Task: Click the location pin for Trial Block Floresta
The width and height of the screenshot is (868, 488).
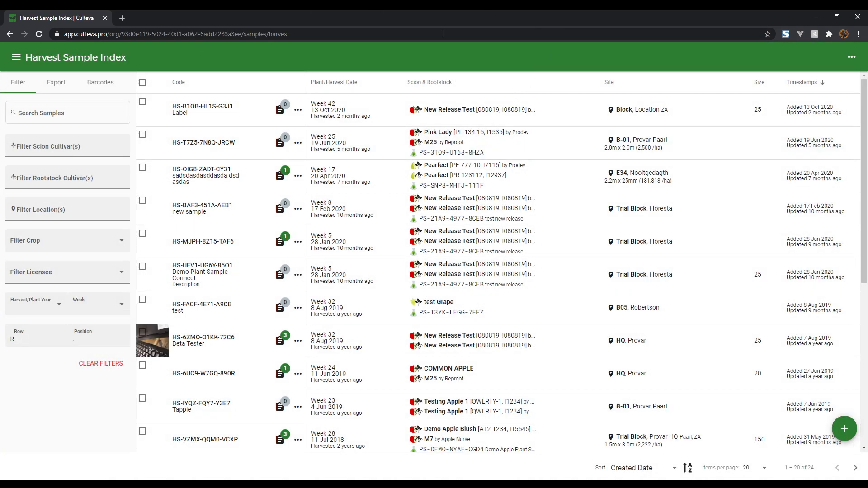Action: (611, 208)
